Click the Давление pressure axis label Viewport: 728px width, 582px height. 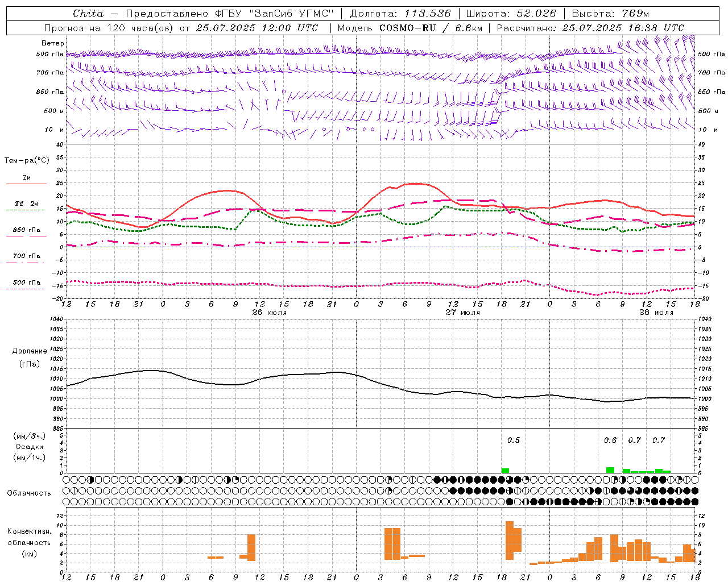pos(30,351)
